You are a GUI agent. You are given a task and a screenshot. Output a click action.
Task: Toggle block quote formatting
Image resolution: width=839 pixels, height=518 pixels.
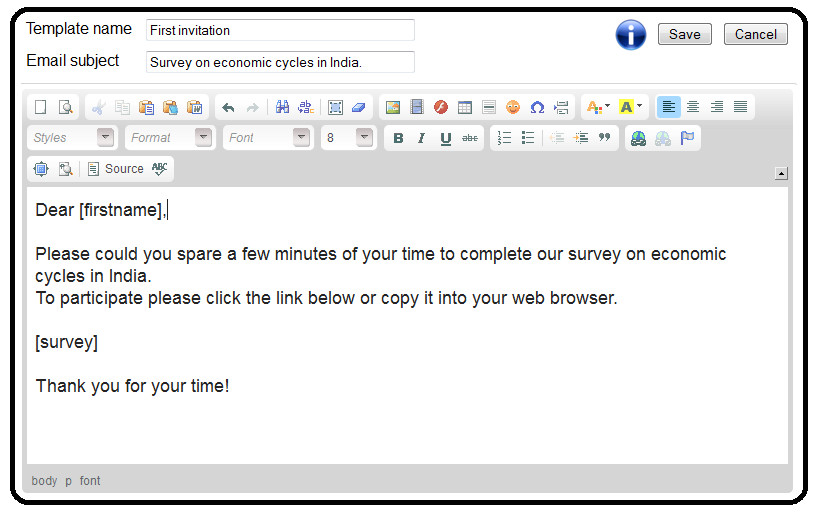tap(605, 138)
